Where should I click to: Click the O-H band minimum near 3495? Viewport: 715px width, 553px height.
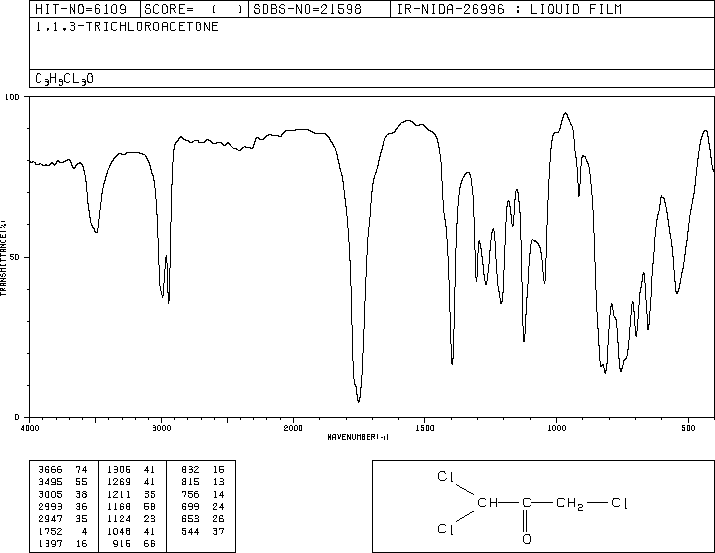96,232
